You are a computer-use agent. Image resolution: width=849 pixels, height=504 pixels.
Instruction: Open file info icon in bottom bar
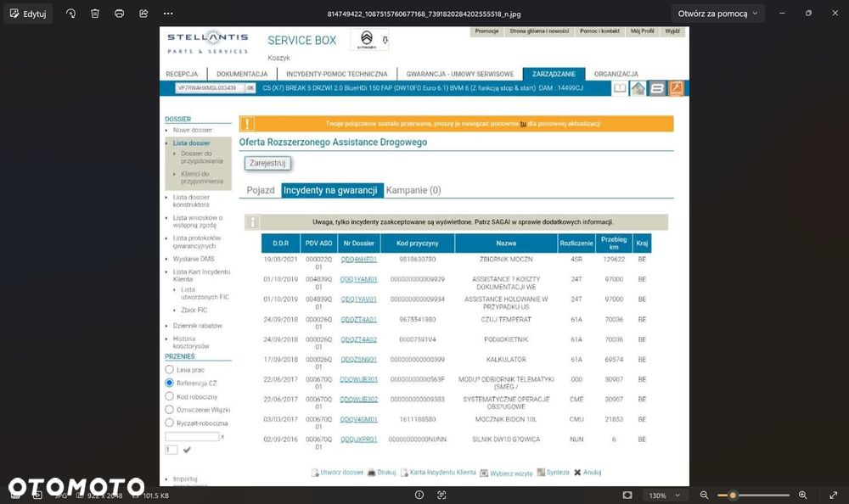419,495
